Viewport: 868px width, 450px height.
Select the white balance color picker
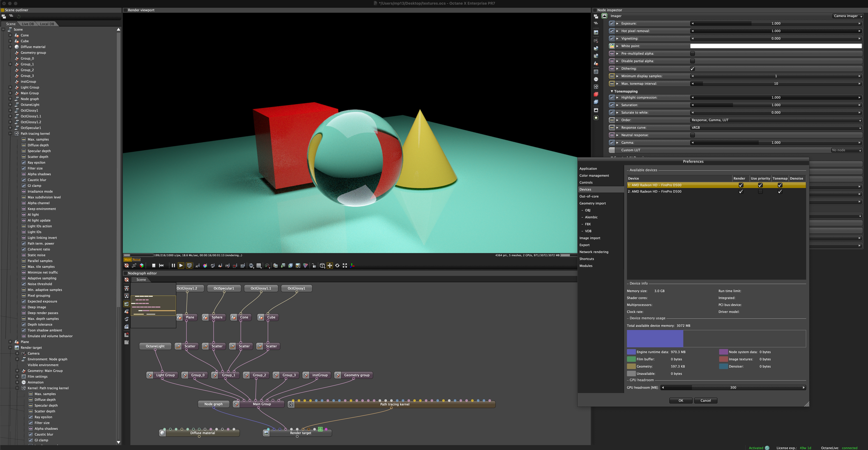[x=205, y=266]
